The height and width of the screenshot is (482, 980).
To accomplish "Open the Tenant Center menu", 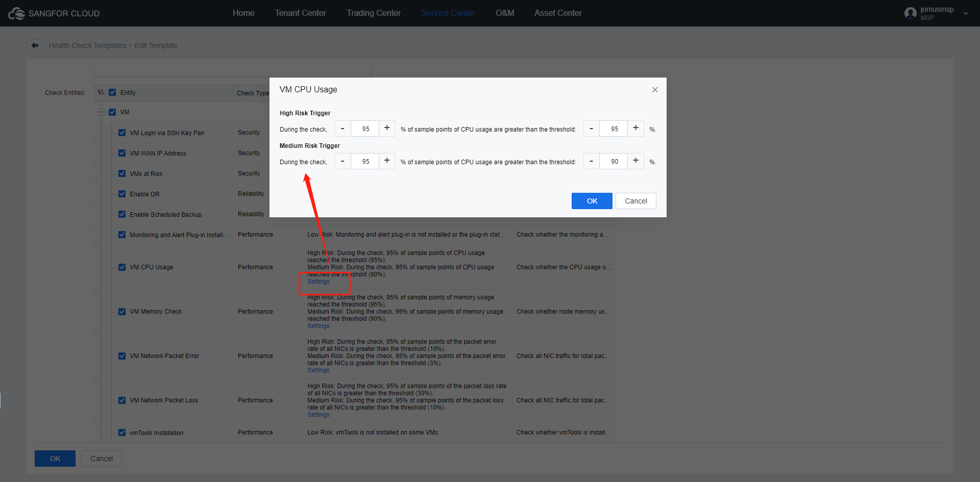I will click(x=300, y=13).
